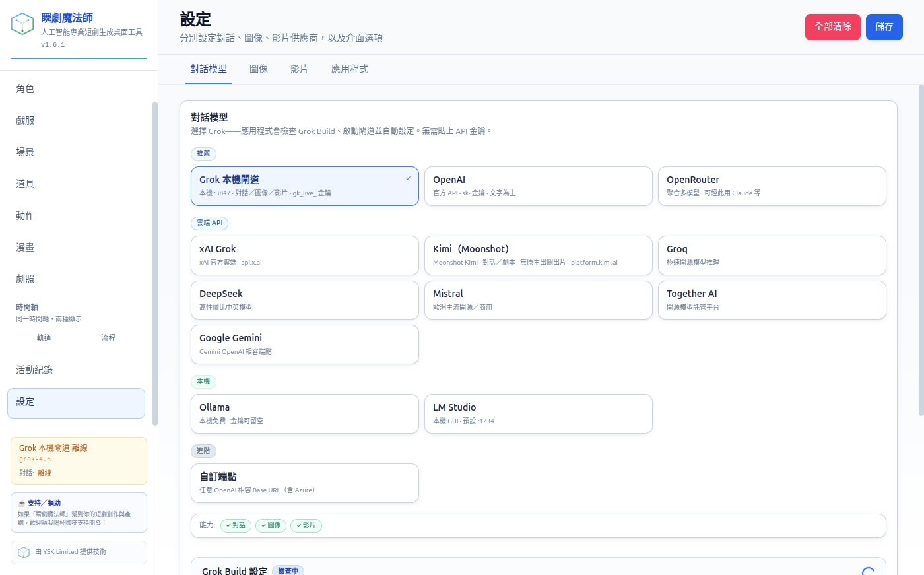
Task: Go to 道具 in the sidebar
Action: click(76, 184)
